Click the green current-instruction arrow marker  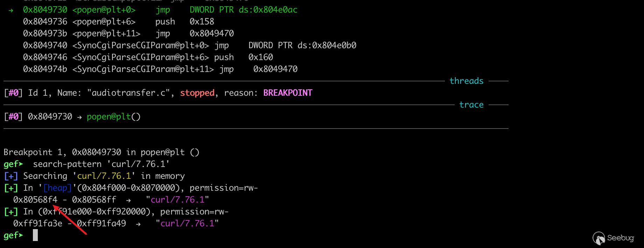[11, 10]
